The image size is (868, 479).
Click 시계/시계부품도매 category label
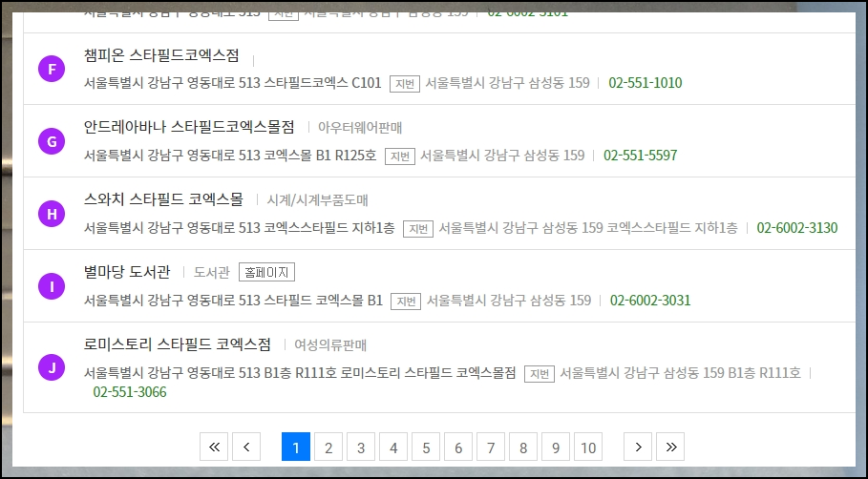point(317,200)
